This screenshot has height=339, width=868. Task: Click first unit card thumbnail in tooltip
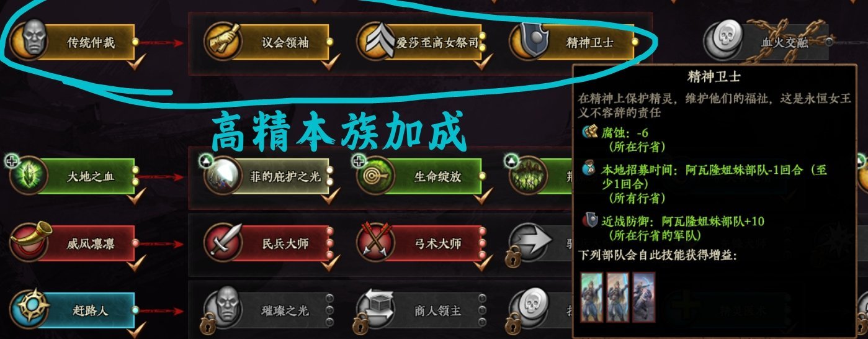[592, 296]
